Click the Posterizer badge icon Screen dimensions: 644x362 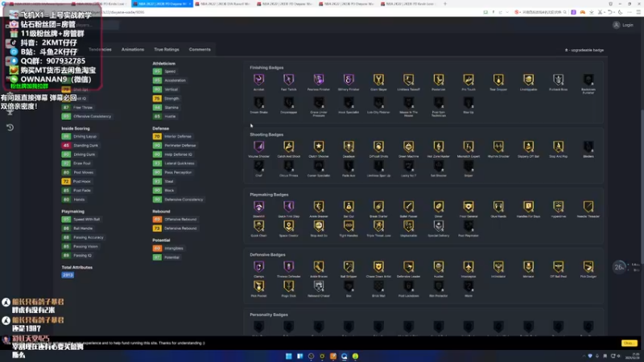coord(439,79)
